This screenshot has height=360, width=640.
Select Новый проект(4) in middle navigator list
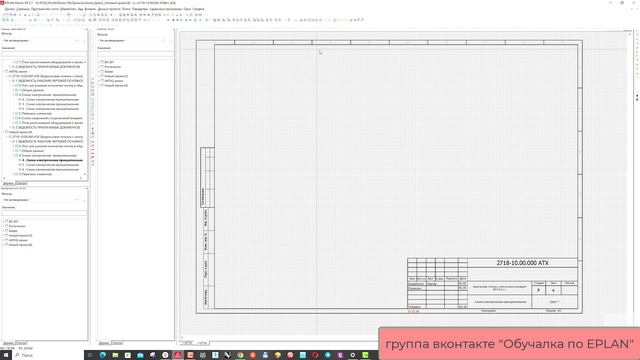[116, 86]
